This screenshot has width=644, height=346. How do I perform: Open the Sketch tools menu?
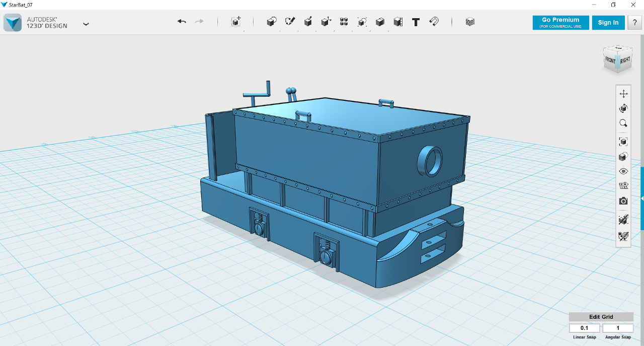(290, 22)
